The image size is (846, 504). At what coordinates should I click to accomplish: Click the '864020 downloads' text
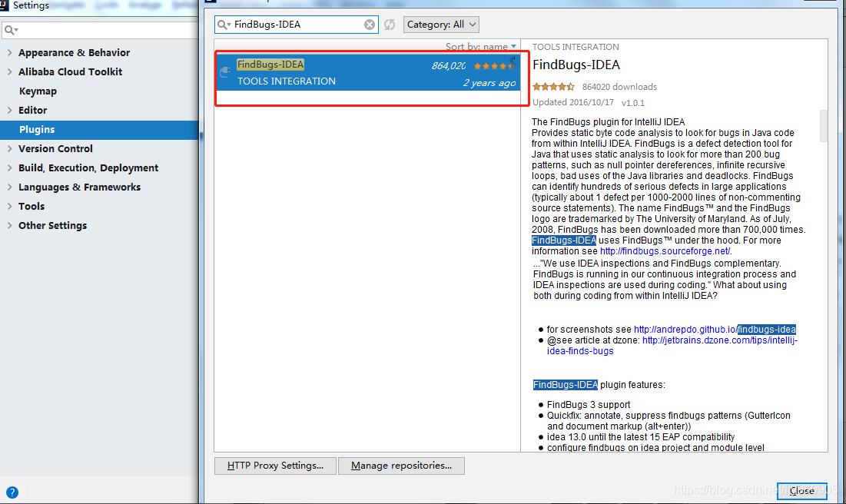(x=619, y=87)
